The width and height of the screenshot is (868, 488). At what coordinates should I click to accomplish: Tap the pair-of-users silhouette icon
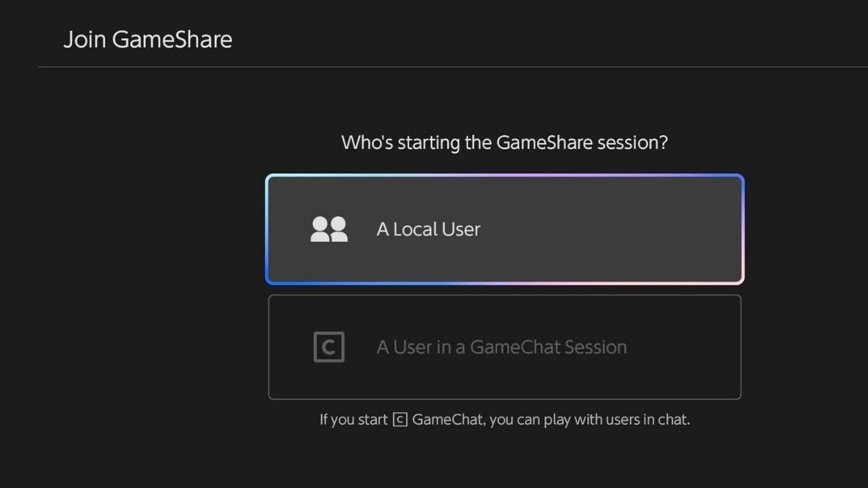(x=329, y=229)
